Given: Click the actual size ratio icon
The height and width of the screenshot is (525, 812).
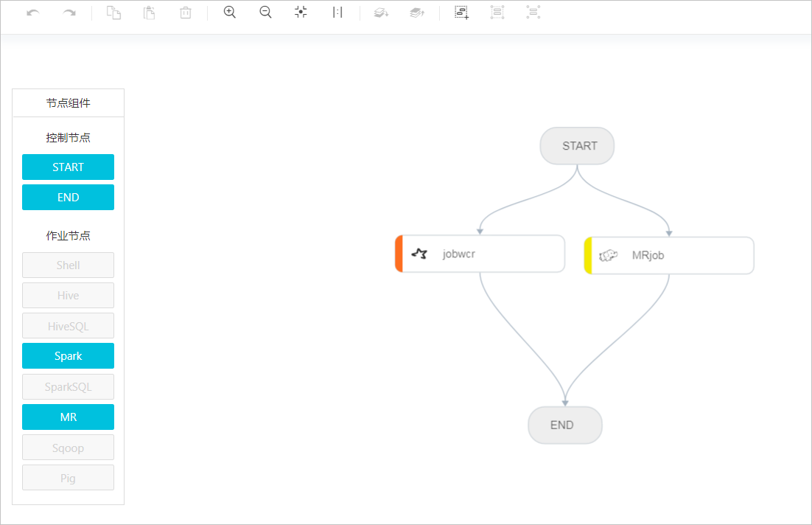Looking at the screenshot, I should (337, 13).
